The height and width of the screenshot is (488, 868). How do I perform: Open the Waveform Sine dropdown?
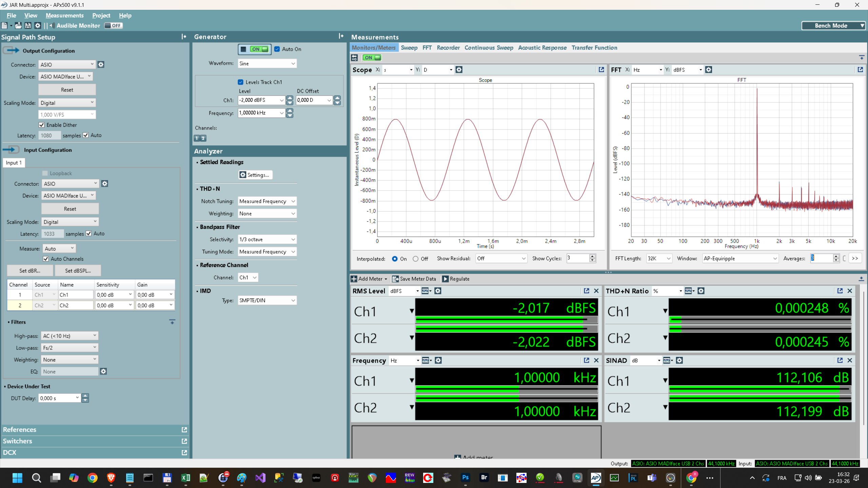click(267, 63)
